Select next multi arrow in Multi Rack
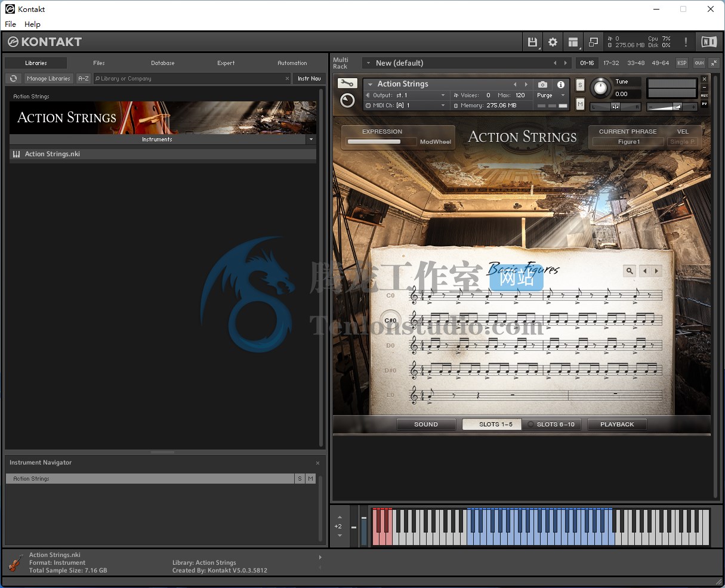 (565, 63)
